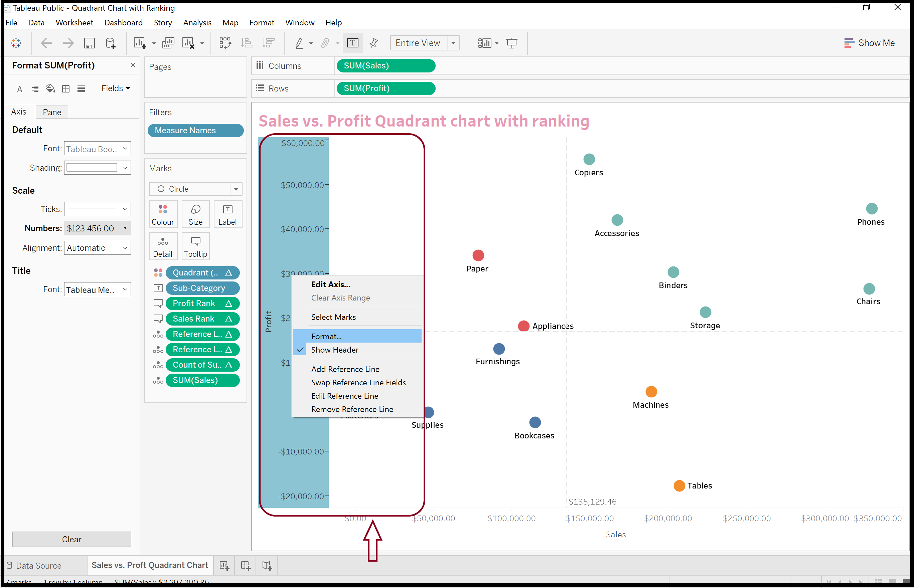The width and height of the screenshot is (914, 588).
Task: Open the Format Lines icon
Action: click(81, 89)
